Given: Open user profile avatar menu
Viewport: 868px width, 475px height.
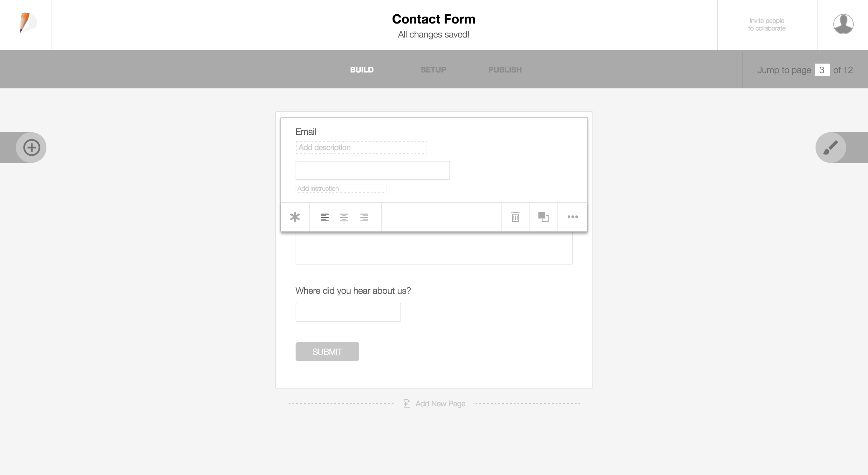Looking at the screenshot, I should tap(843, 24).
